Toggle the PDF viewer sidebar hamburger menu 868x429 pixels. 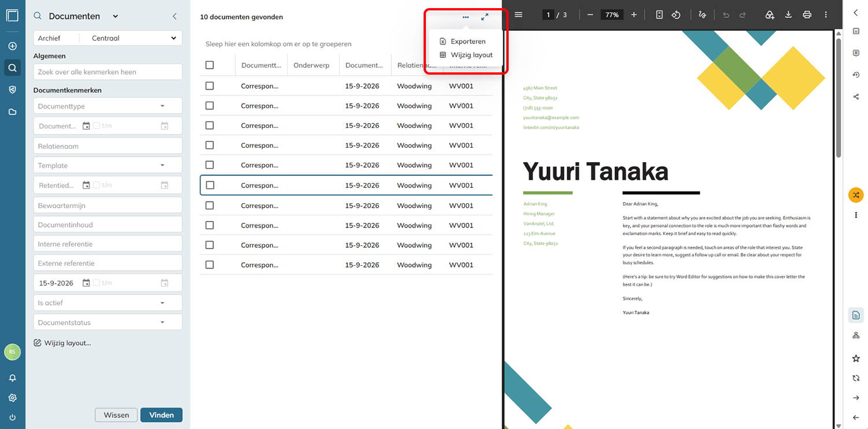click(x=518, y=14)
